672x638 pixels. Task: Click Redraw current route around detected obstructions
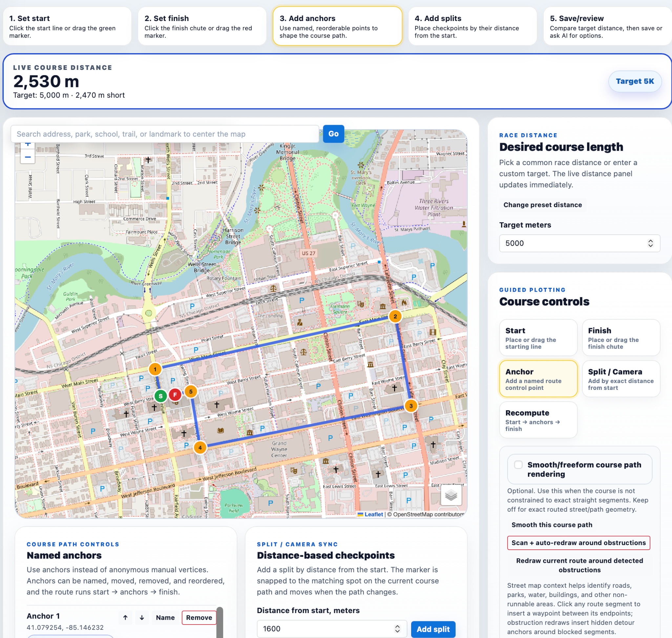[x=579, y=565]
